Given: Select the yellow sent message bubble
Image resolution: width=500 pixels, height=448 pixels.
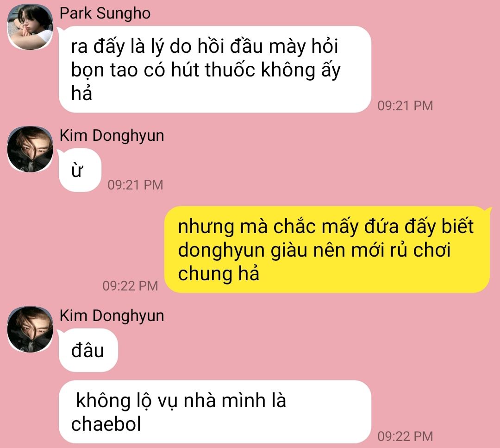Looking at the screenshot, I should point(327,250).
